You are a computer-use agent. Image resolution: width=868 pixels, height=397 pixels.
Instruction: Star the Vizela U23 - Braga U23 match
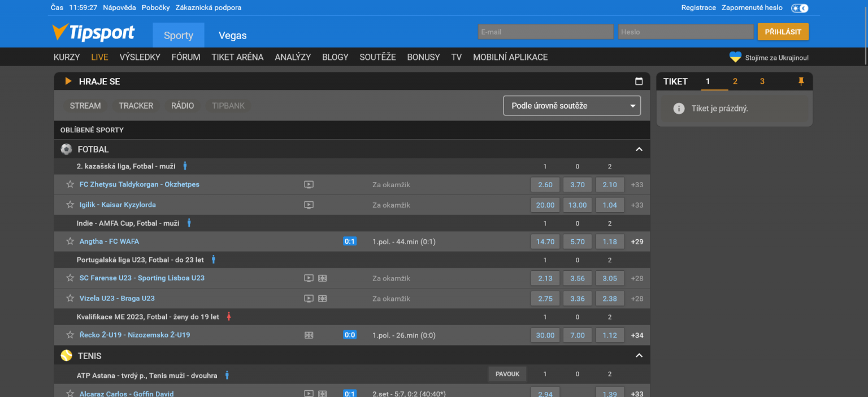(x=70, y=298)
